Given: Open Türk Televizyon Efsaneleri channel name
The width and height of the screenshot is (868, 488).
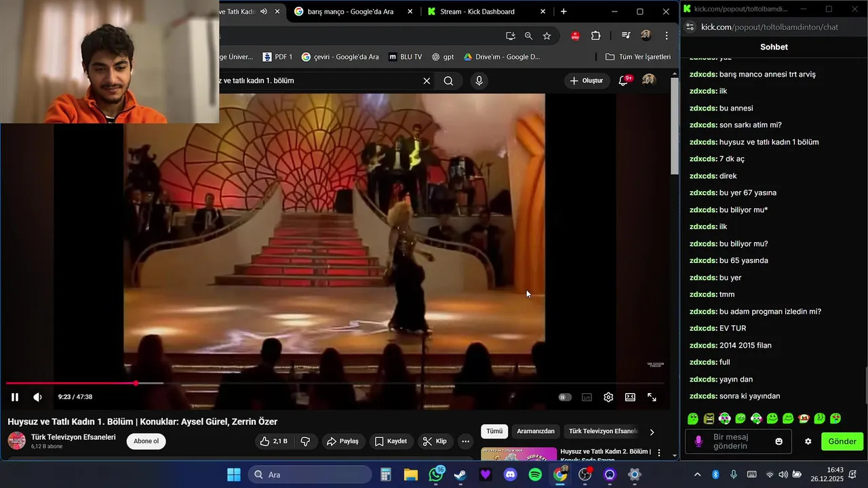Looking at the screenshot, I should point(73,437).
